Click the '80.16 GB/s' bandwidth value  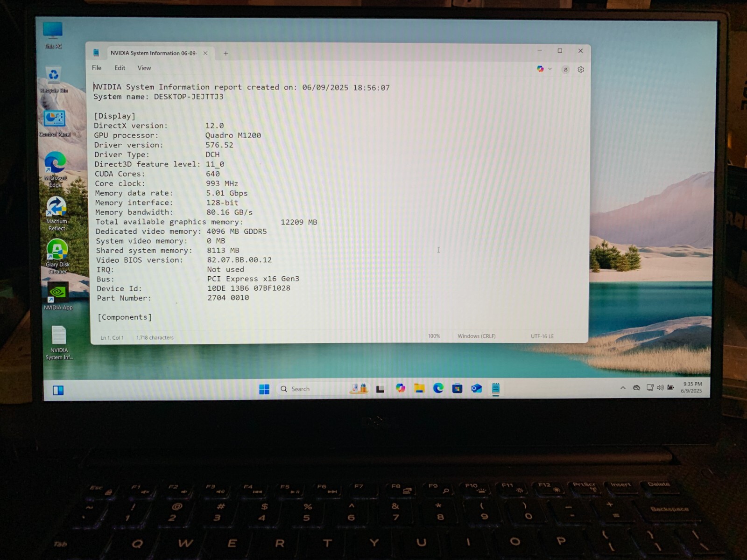pyautogui.click(x=230, y=212)
